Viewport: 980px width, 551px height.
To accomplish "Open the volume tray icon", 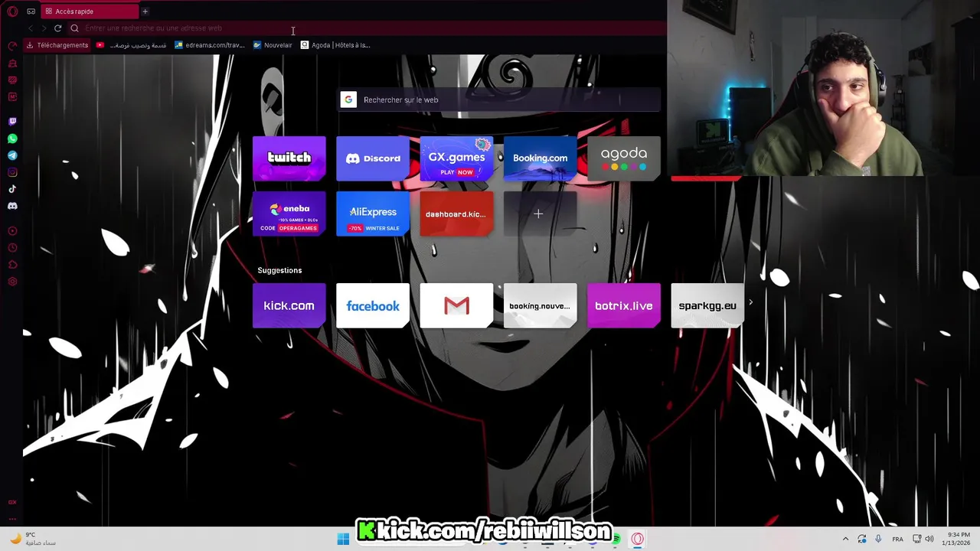I will (929, 539).
